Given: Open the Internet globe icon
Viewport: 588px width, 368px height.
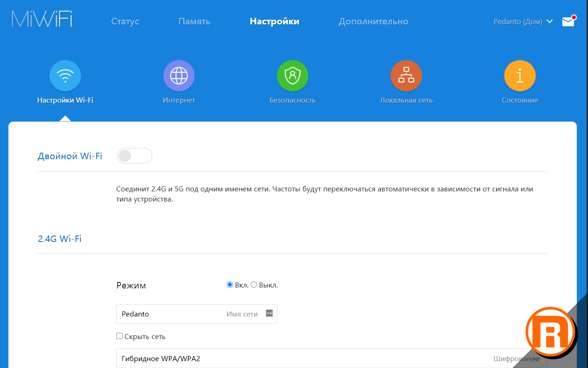Looking at the screenshot, I should 179,76.
